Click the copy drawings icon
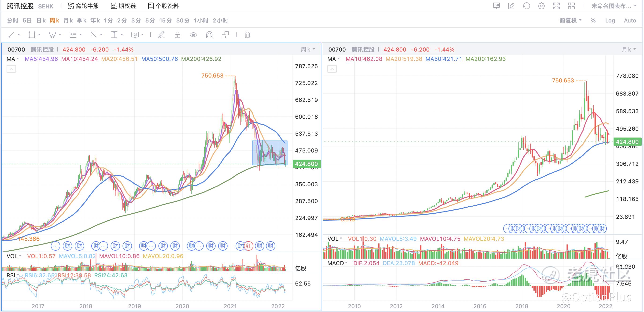The image size is (644, 312). 225,35
